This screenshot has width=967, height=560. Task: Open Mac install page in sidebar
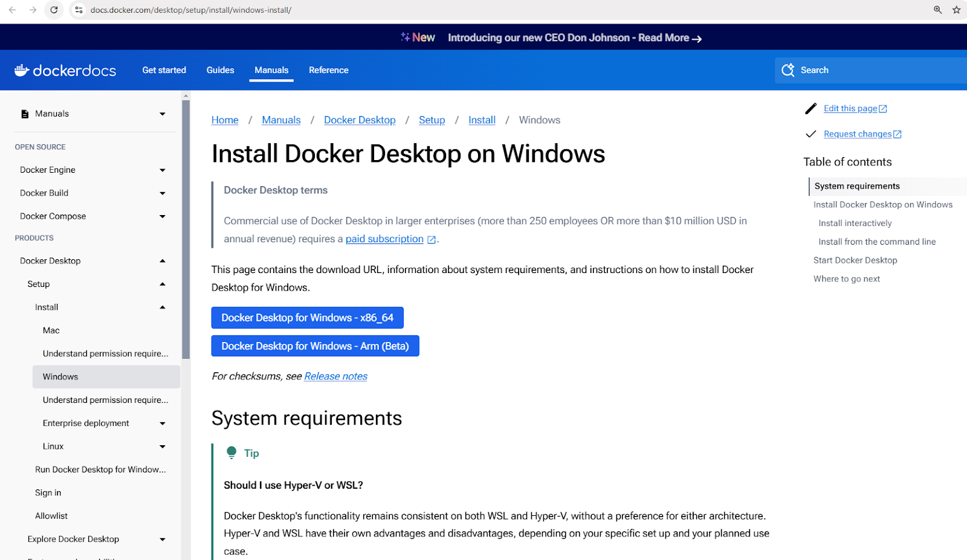51,330
